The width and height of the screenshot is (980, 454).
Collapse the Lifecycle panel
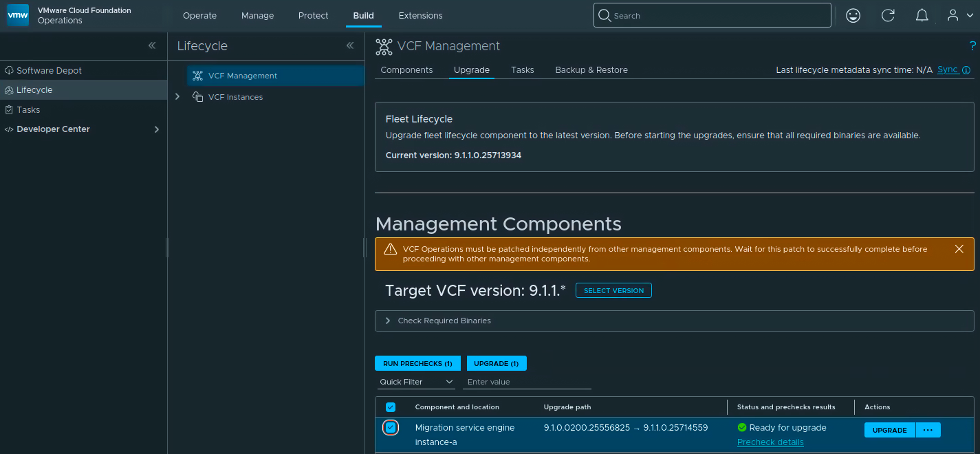tap(350, 45)
